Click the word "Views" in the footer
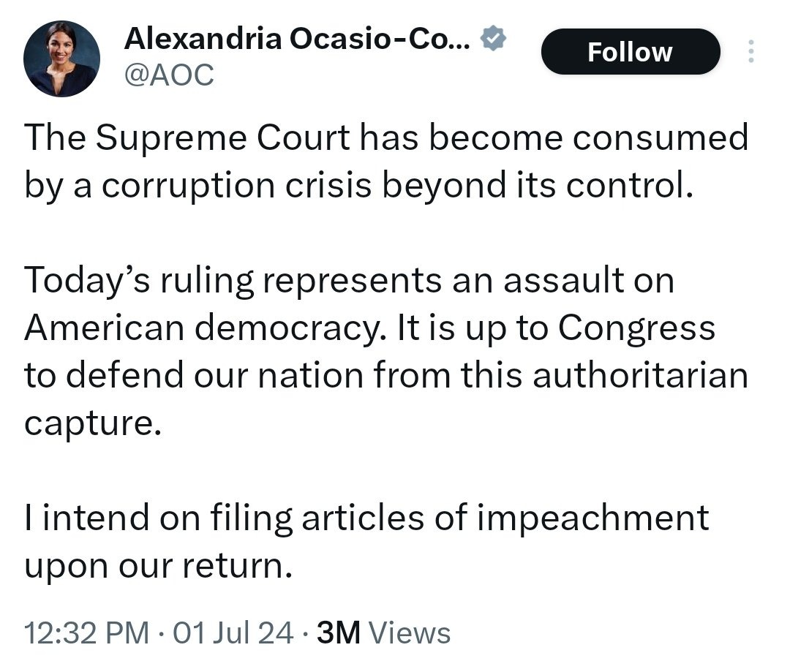 (410, 633)
